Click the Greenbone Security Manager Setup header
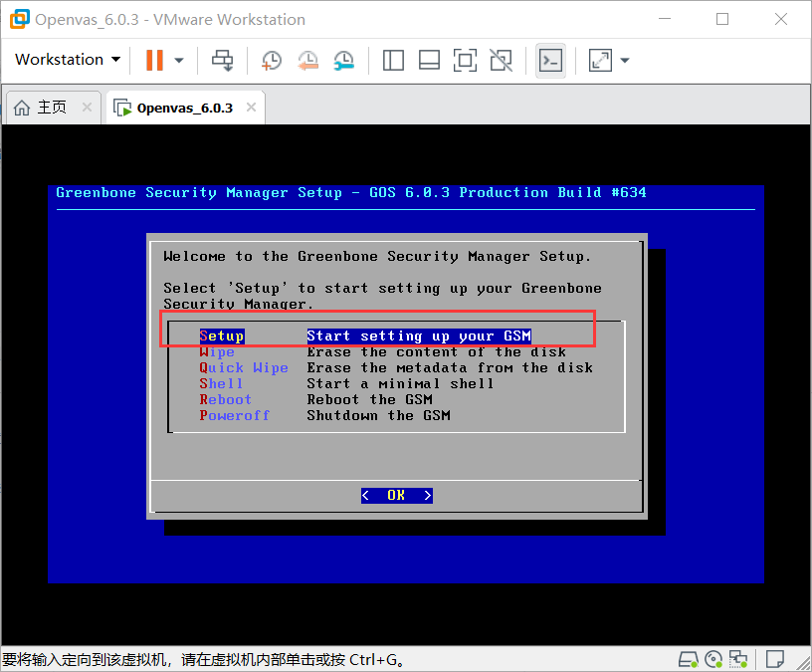This screenshot has width=812, height=672. tap(351, 193)
